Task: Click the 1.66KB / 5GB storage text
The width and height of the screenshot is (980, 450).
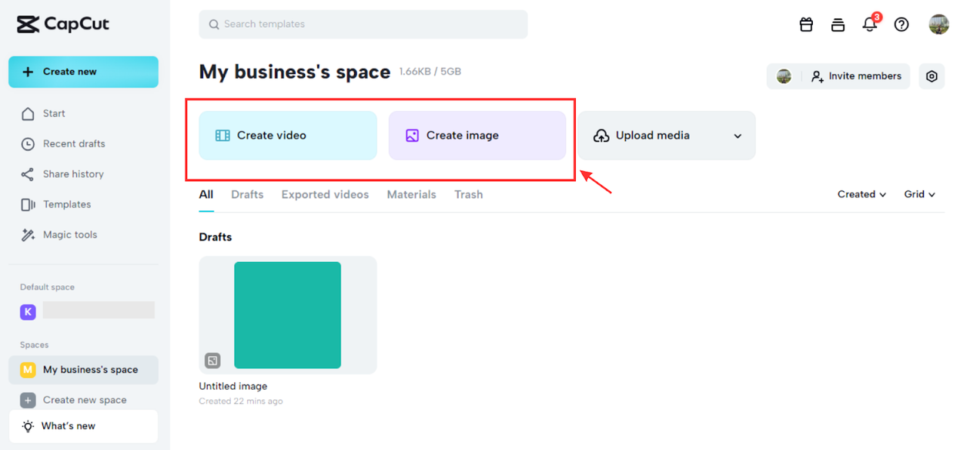Action: tap(430, 72)
